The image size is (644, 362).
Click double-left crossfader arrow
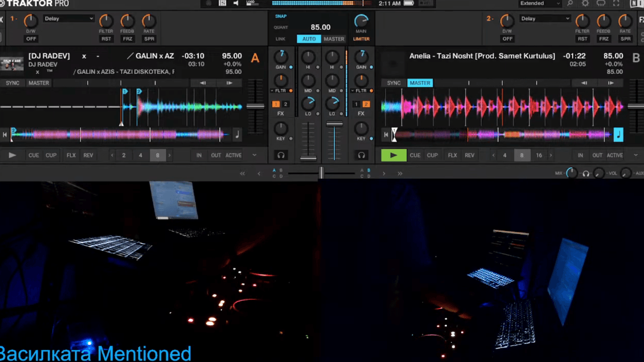pos(243,173)
